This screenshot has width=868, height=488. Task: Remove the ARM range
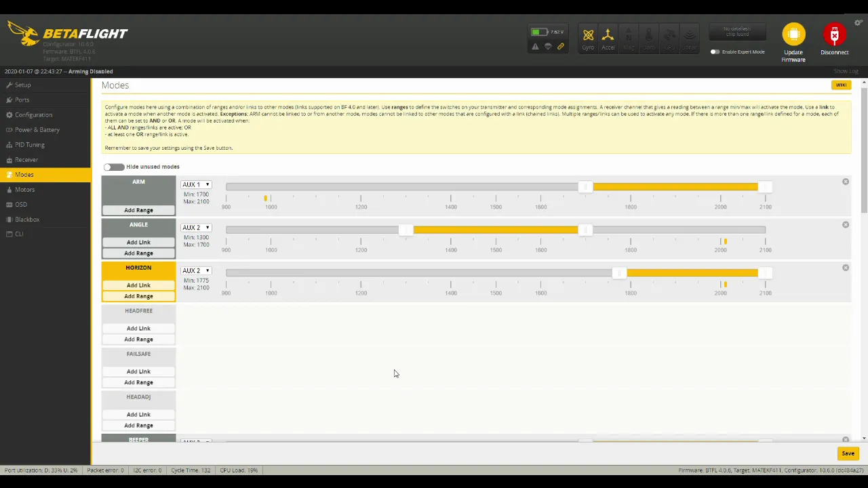846,182
